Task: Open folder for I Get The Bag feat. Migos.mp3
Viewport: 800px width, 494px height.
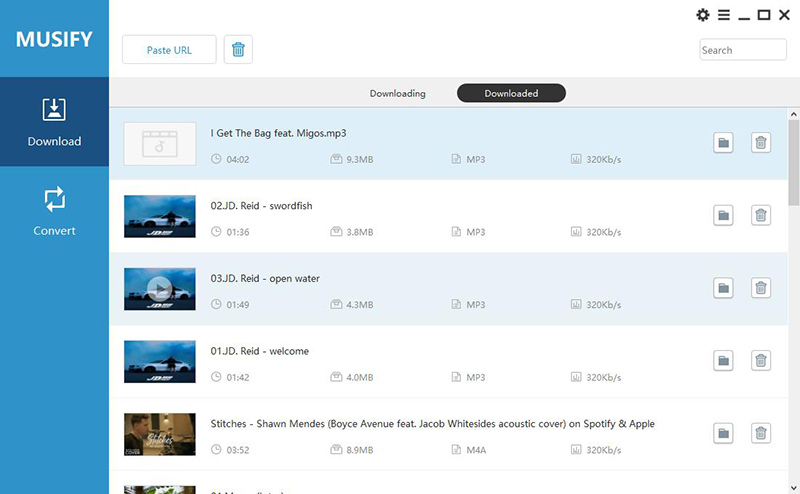Action: point(723,143)
